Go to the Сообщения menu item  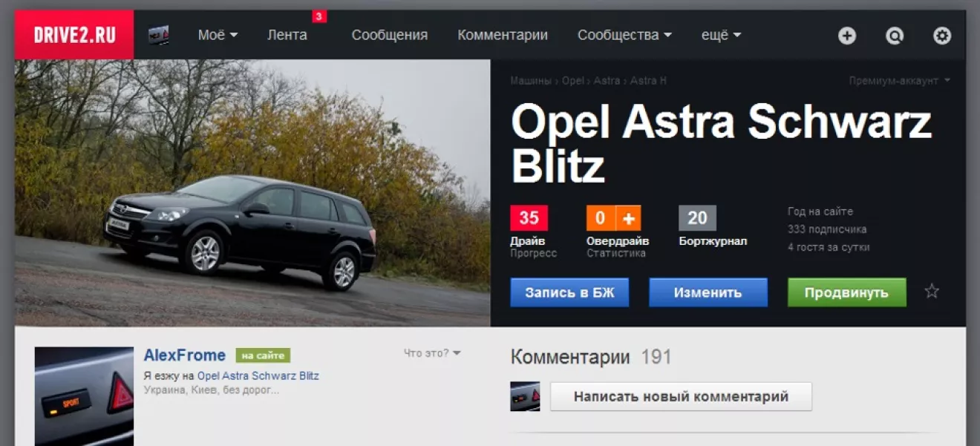pos(389,35)
